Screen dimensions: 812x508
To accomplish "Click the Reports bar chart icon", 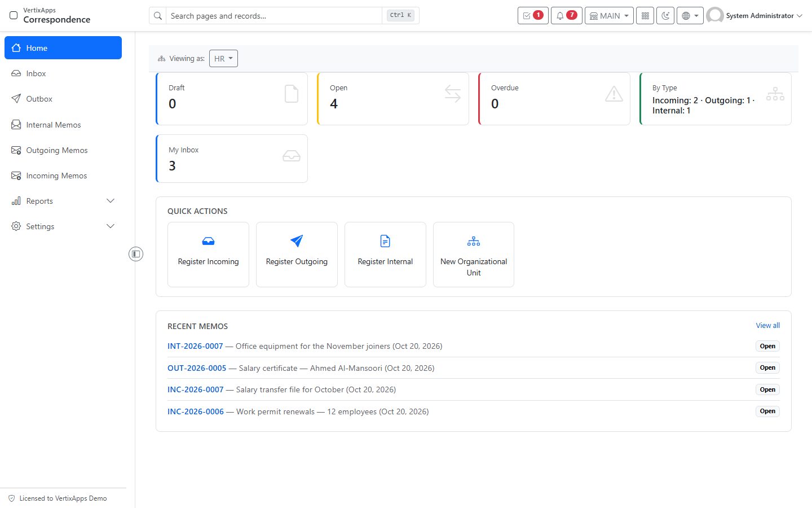I will [x=16, y=201].
